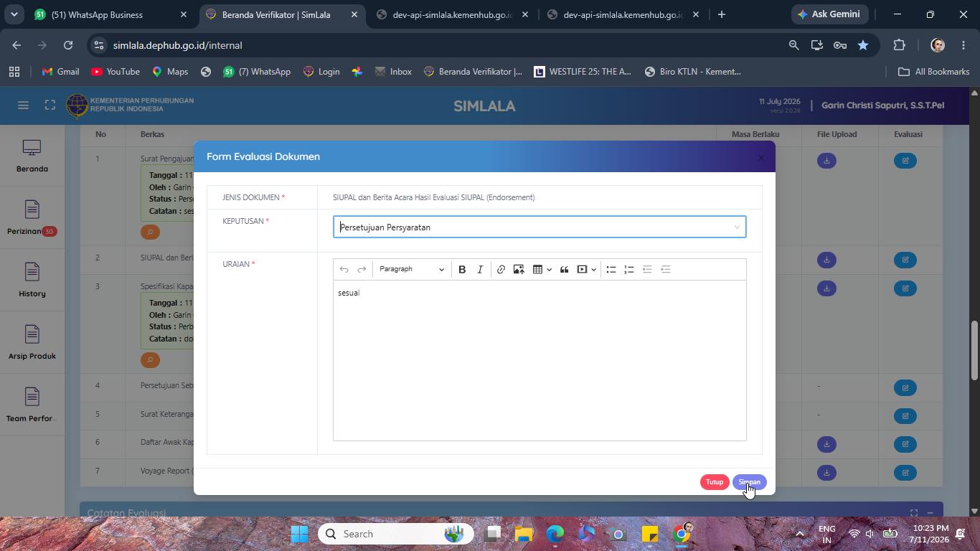This screenshot has height=551, width=980.
Task: Download file for Voyage Report row
Action: click(826, 473)
